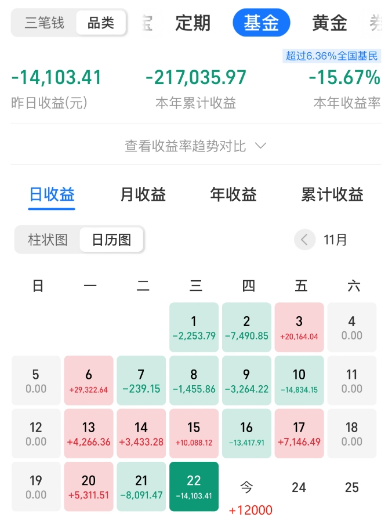The image size is (392, 532).
Task: Tap the 11月 month label
Action: [x=335, y=240]
